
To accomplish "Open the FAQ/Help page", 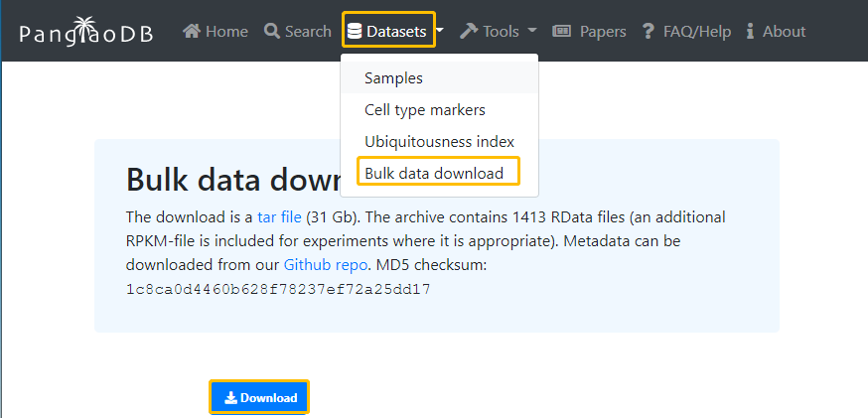I will point(697,32).
